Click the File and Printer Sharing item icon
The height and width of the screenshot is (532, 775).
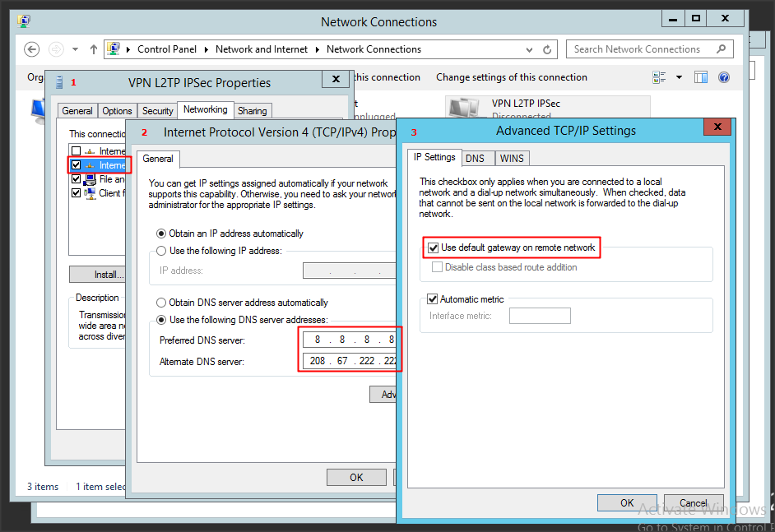tap(90, 179)
